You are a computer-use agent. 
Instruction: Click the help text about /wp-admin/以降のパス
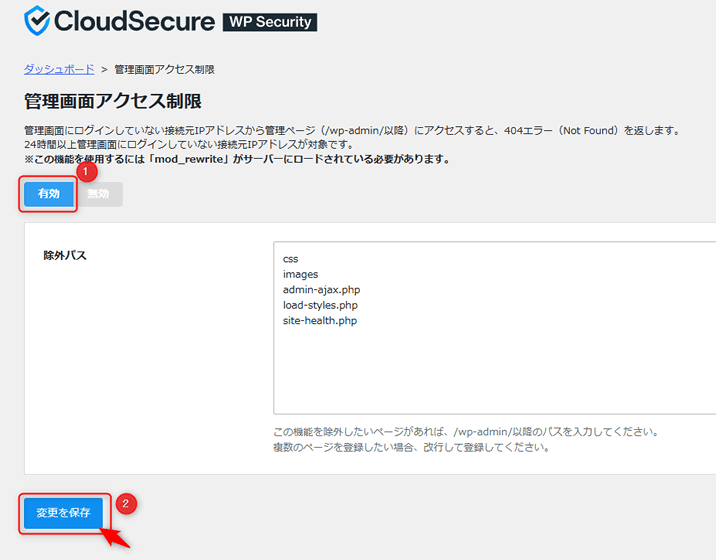click(466, 432)
